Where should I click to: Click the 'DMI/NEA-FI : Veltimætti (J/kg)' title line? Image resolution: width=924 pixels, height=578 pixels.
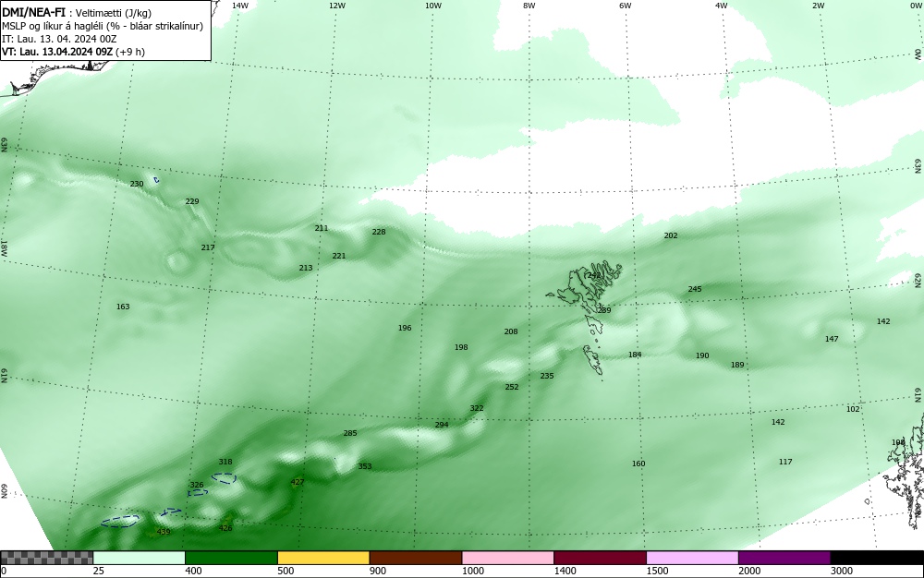click(77, 12)
